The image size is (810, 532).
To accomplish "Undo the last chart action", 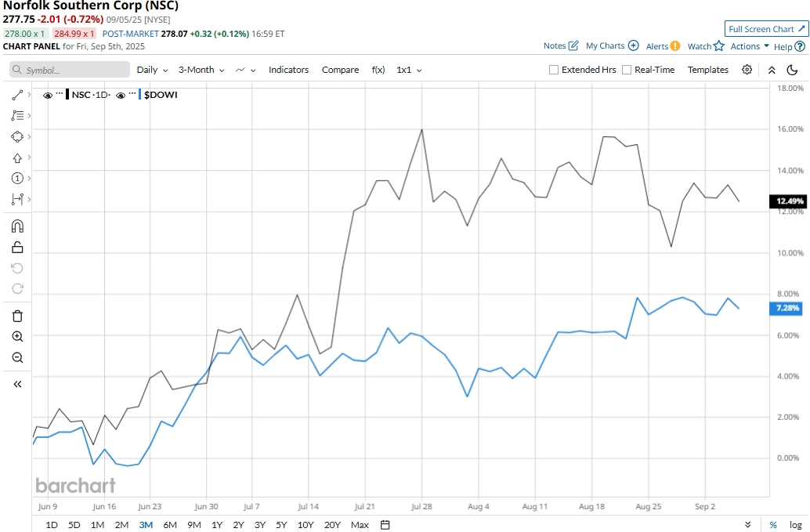I will point(17,268).
